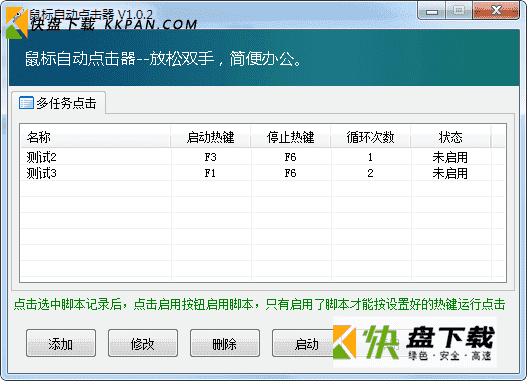Click the 状态 column header
Viewport: 527px width, 381px height.
tap(451, 137)
